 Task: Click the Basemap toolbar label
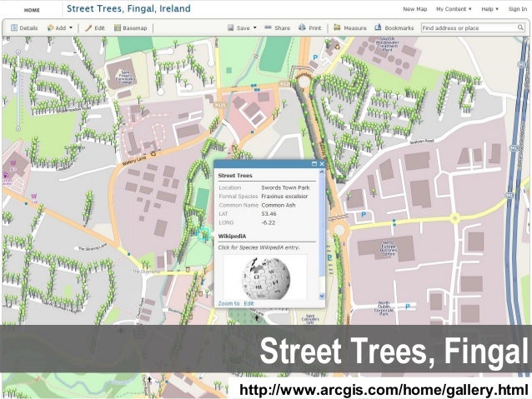pos(135,28)
